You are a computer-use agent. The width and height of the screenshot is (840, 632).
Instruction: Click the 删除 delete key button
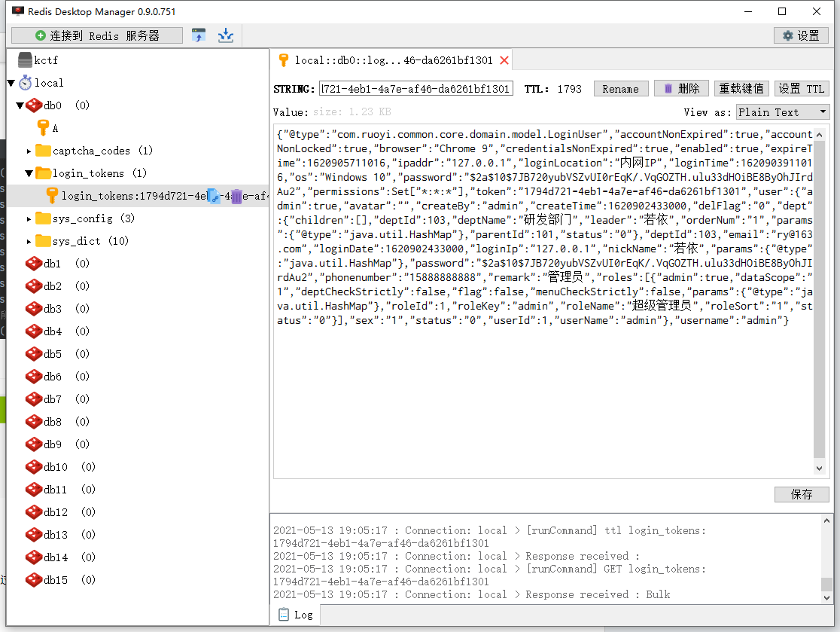tap(681, 88)
